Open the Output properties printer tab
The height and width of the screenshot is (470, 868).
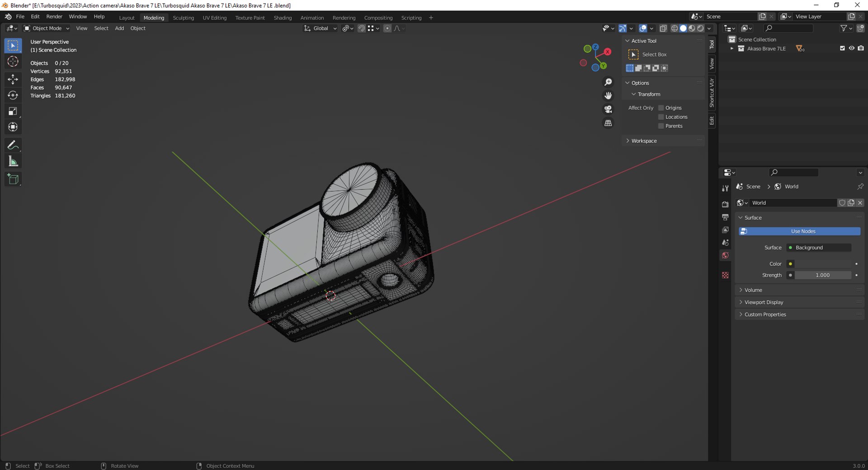725,217
